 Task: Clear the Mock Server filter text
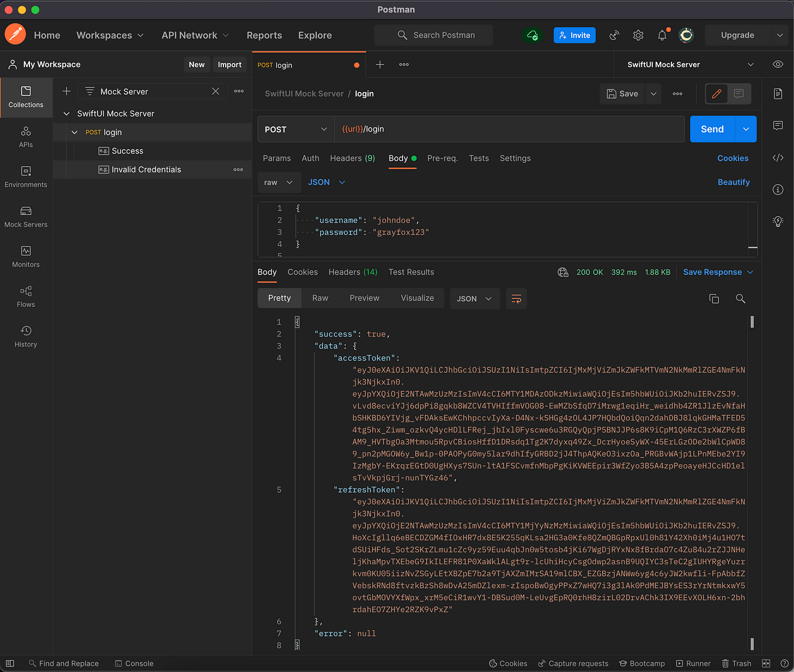[x=216, y=91]
